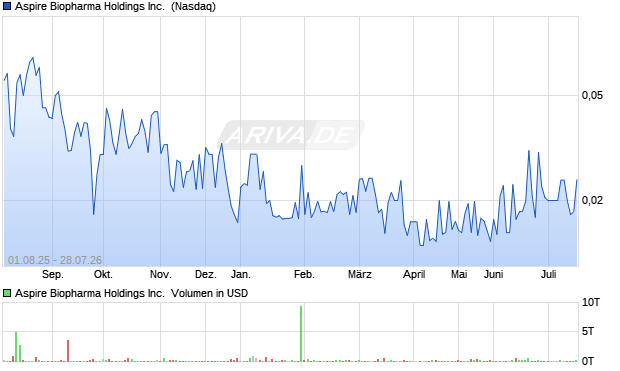Click the 'Aspire Biopharma Holdings Inc. (Nasdaq)' title

pos(115,6)
